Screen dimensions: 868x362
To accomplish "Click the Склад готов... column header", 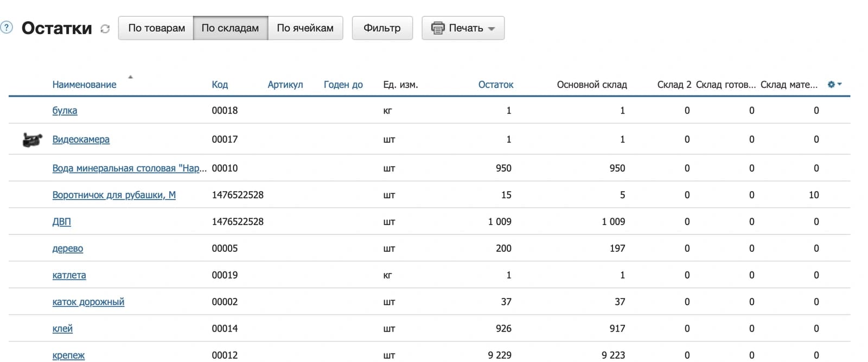I will point(726,85).
